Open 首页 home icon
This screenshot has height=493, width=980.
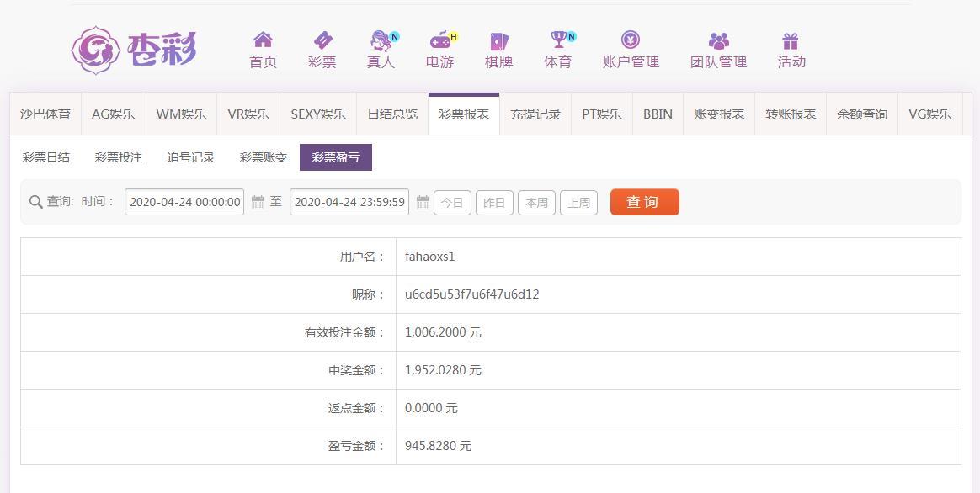pos(264,40)
